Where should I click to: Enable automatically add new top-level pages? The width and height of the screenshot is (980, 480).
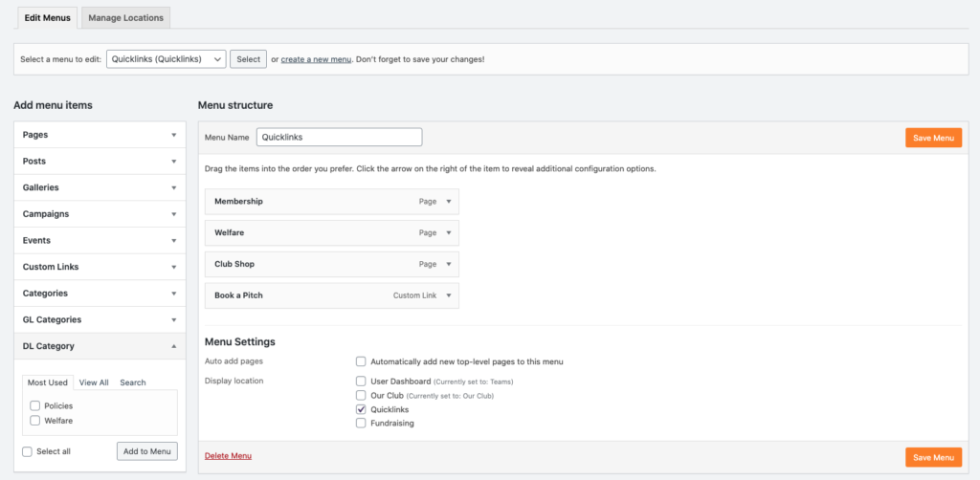click(x=361, y=361)
